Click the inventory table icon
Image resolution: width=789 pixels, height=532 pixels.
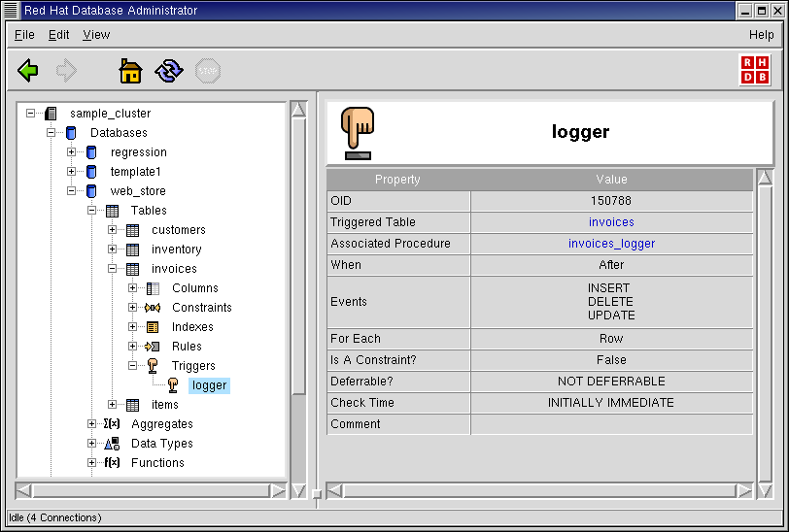pyautogui.click(x=132, y=249)
